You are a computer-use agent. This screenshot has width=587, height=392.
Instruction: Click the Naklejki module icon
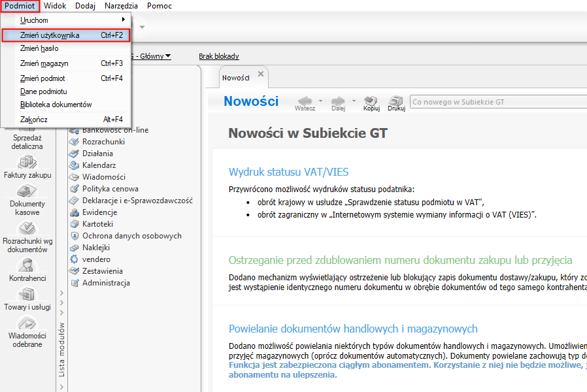tap(75, 248)
